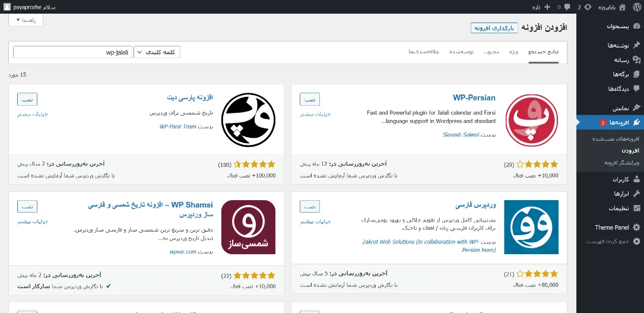
Task: Open comments bubble icon in admin bar
Action: [x=567, y=7]
